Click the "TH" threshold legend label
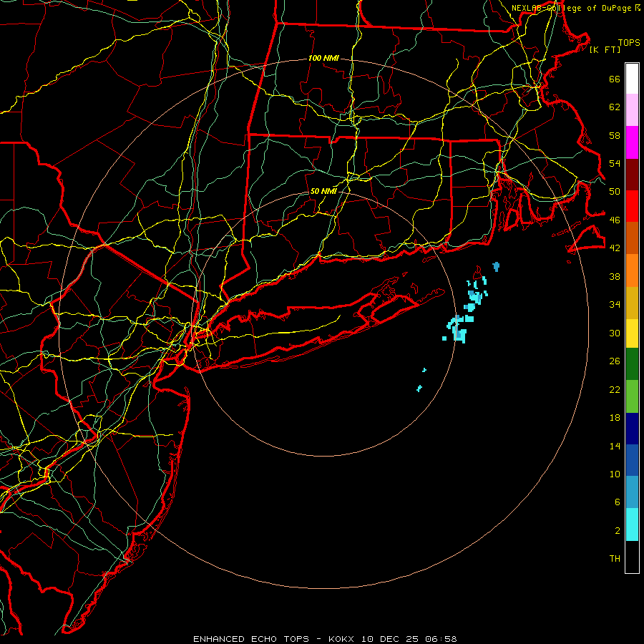Image resolution: width=644 pixels, height=644 pixels. coord(615,558)
